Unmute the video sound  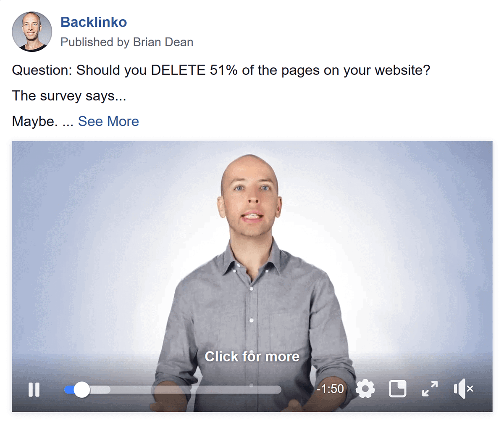pos(463,389)
